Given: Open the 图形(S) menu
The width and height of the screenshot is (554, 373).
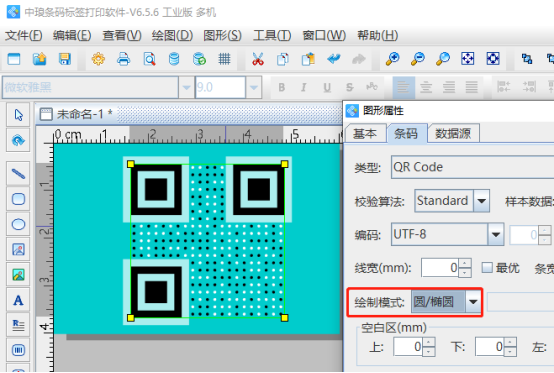Looking at the screenshot, I should coord(222,36).
